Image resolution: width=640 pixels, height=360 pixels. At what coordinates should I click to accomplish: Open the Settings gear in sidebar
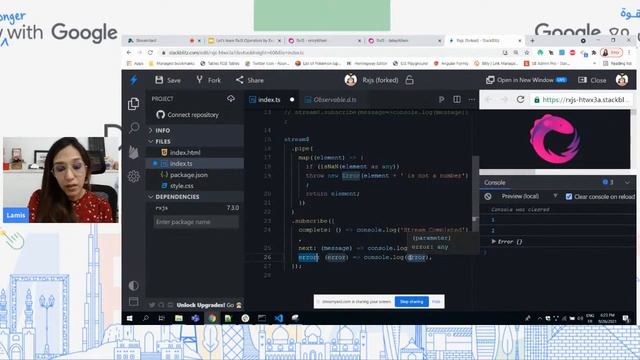click(x=133, y=176)
